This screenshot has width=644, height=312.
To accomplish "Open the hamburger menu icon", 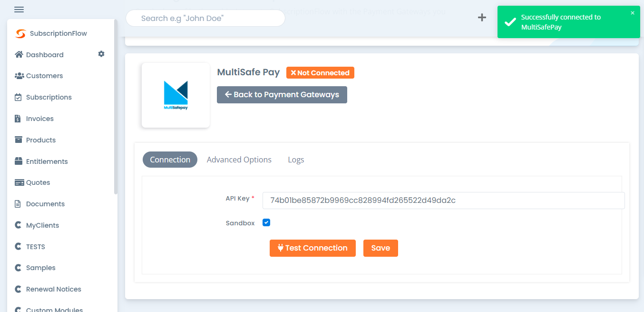I will tap(19, 10).
